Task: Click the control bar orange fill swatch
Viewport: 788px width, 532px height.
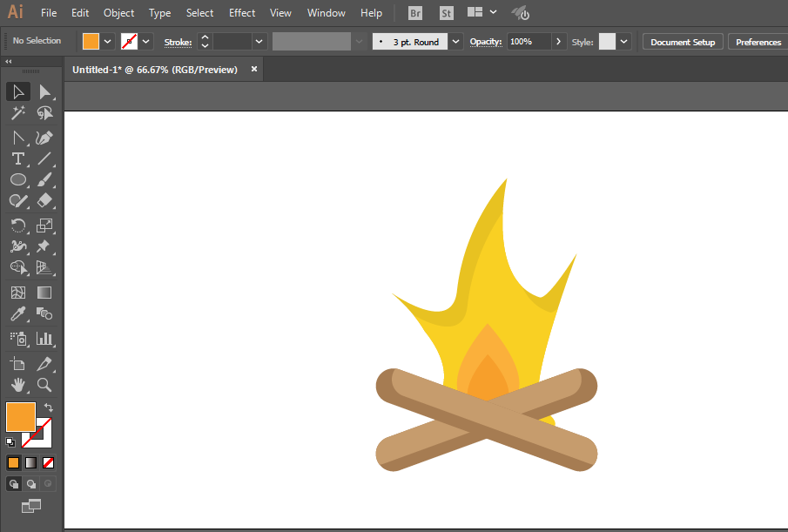Action: click(x=91, y=42)
